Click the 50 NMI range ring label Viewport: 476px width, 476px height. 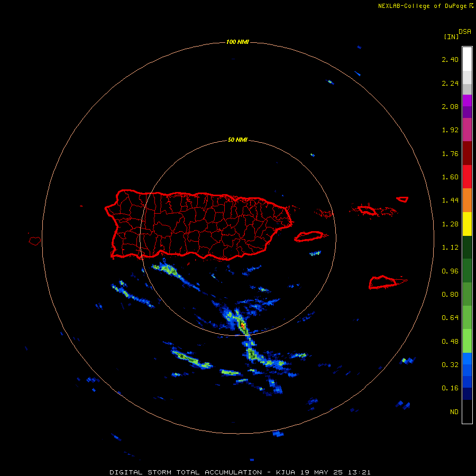[x=237, y=140]
